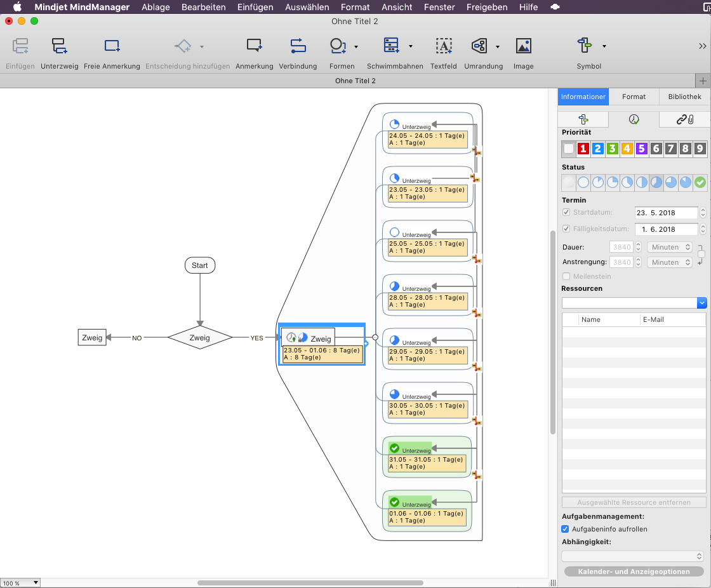Screen dimensions: 711x588
Task: Toggle the Startdatum checkbox
Action: click(566, 213)
